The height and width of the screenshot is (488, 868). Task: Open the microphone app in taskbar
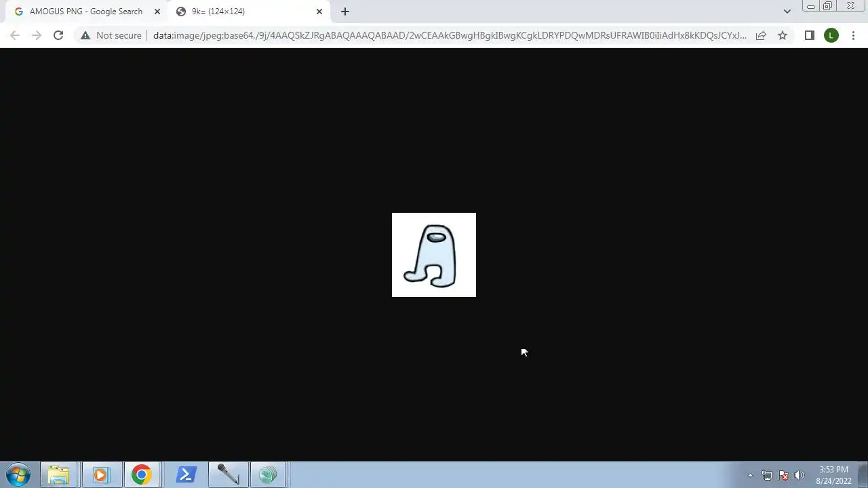pyautogui.click(x=228, y=475)
